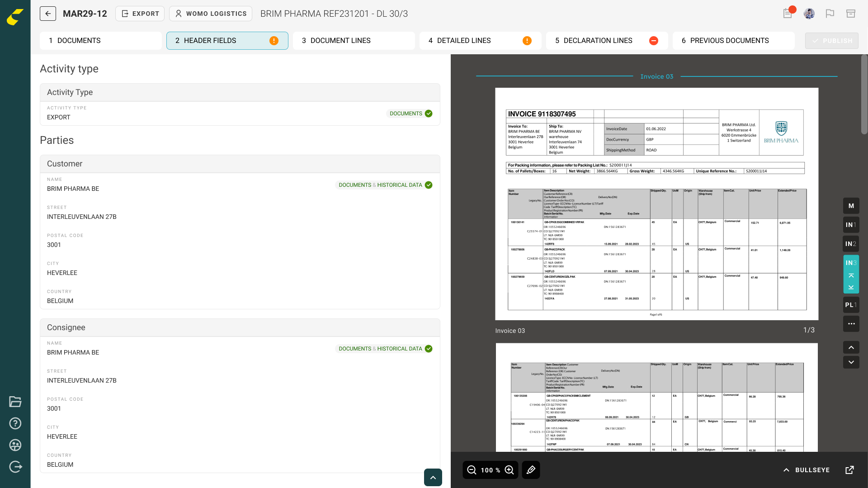This screenshot has height=488, width=868.
Task: Click the Invoice 03 first page thumbnail
Action: click(x=657, y=204)
